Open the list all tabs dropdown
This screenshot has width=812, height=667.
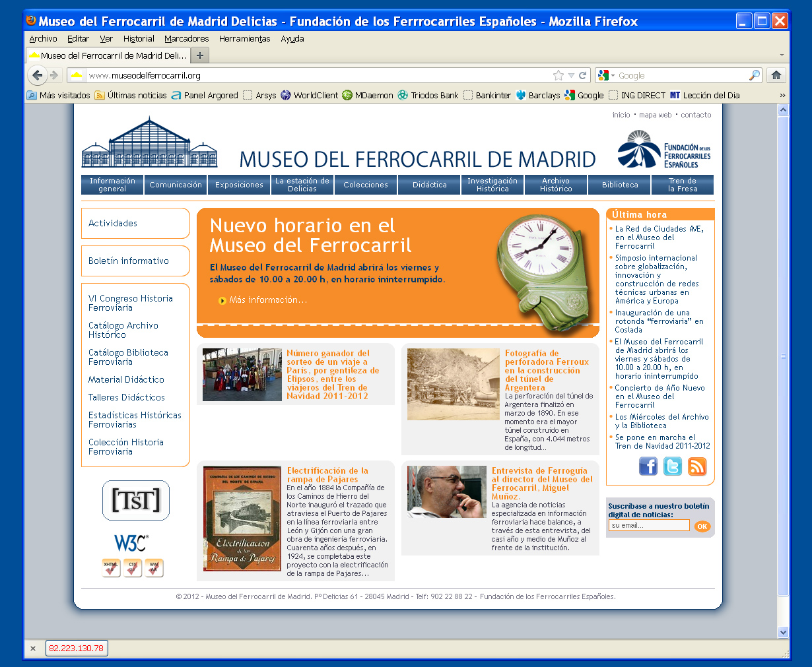782,55
